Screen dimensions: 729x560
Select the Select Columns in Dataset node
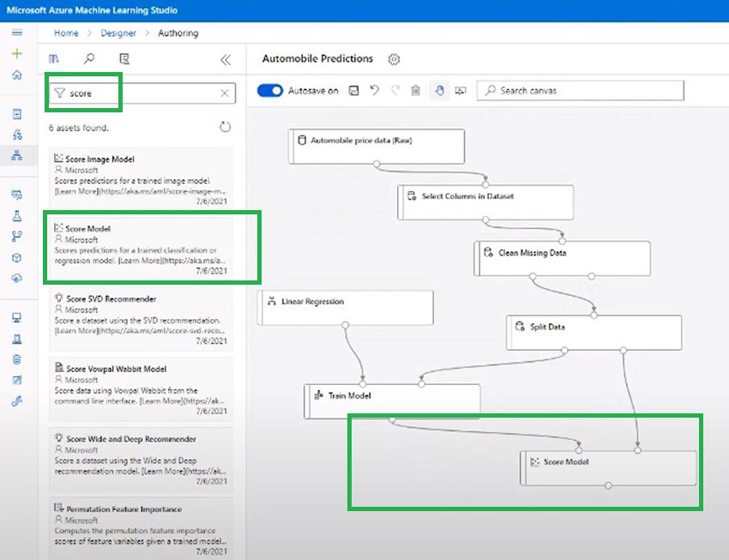pos(485,202)
